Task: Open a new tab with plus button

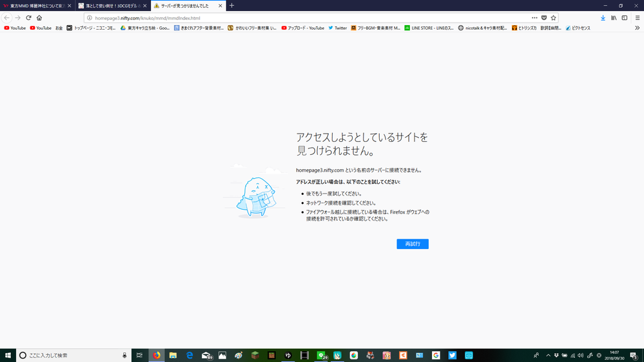Action: [x=232, y=6]
